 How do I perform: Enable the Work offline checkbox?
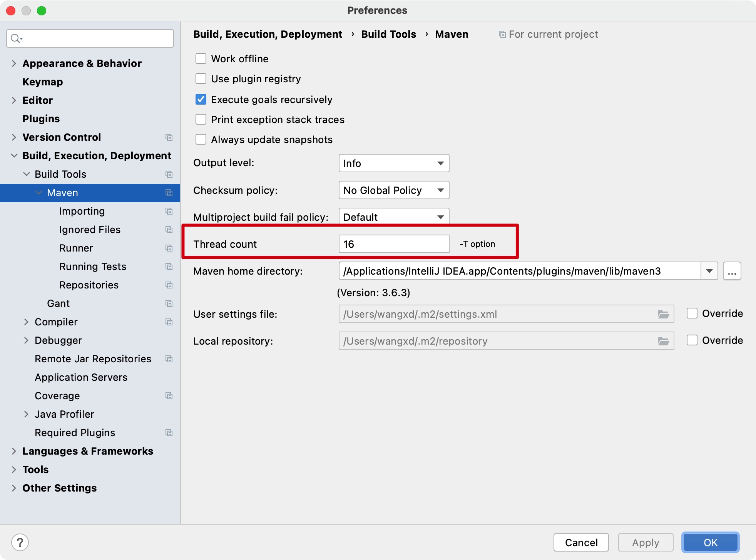click(x=201, y=59)
